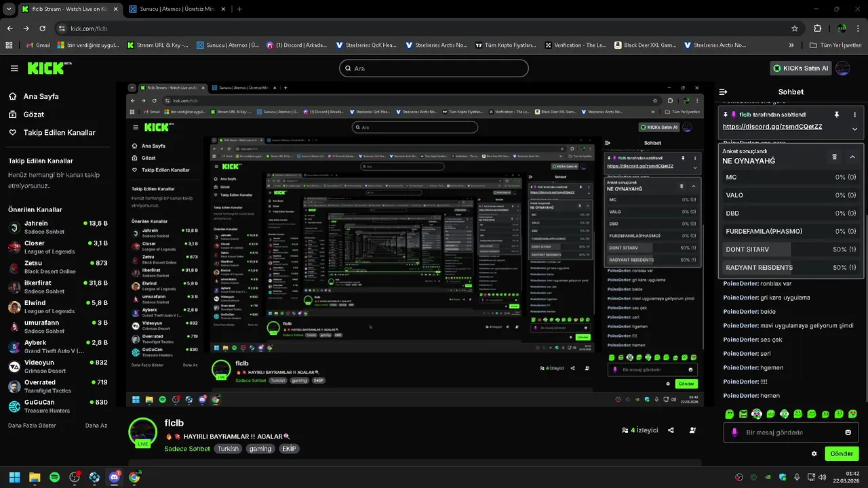Image resolution: width=868 pixels, height=488 pixels.
Task: Click the EKİP stream tag
Action: pos(290,449)
